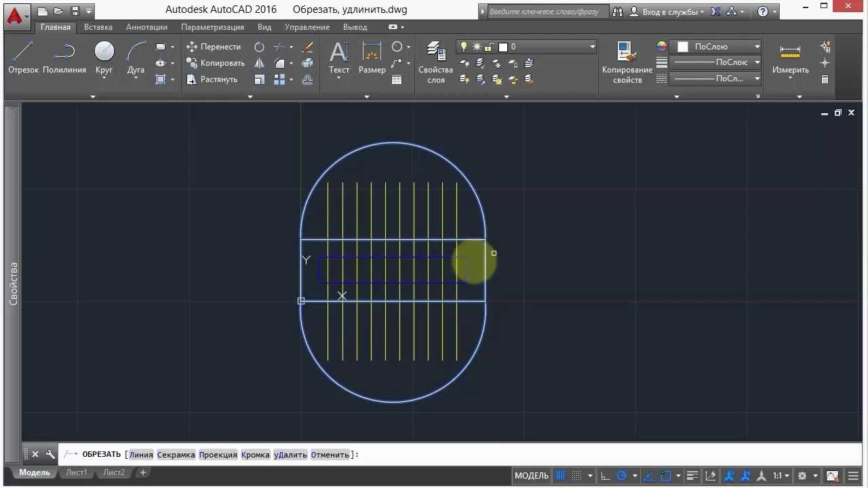Open the Вставка ribbon tab
Screen dimensions: 868x488
tap(98, 27)
